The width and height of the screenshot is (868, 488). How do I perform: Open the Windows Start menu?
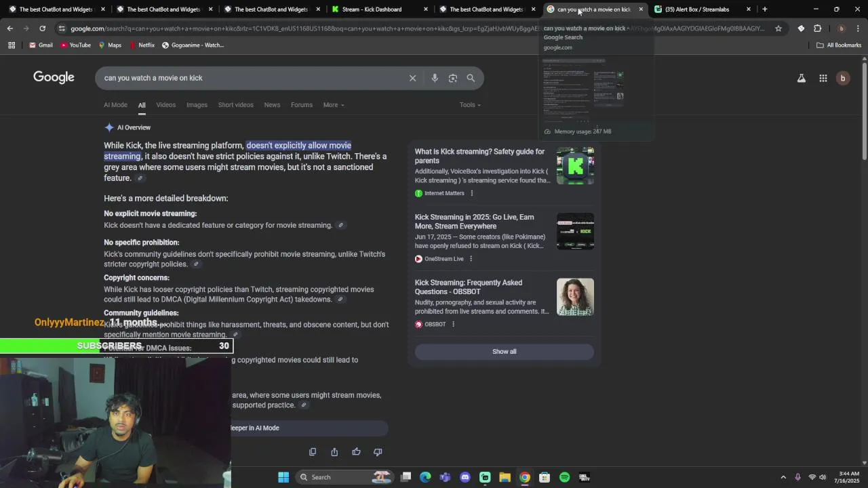pos(283,477)
